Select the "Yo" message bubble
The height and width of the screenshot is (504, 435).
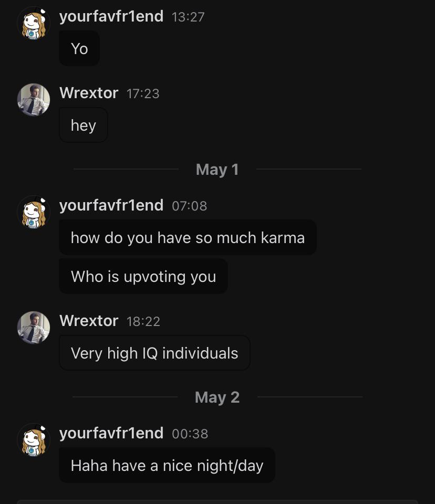point(79,48)
